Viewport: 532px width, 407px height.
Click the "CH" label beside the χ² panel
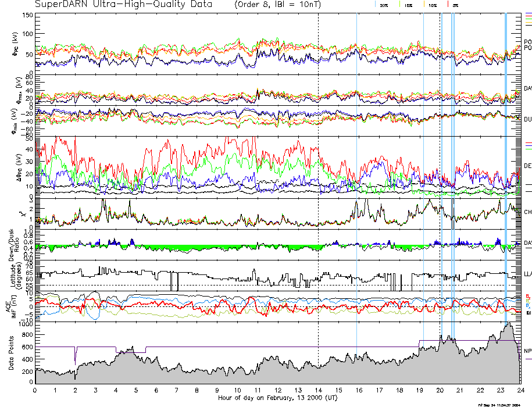tap(527, 212)
